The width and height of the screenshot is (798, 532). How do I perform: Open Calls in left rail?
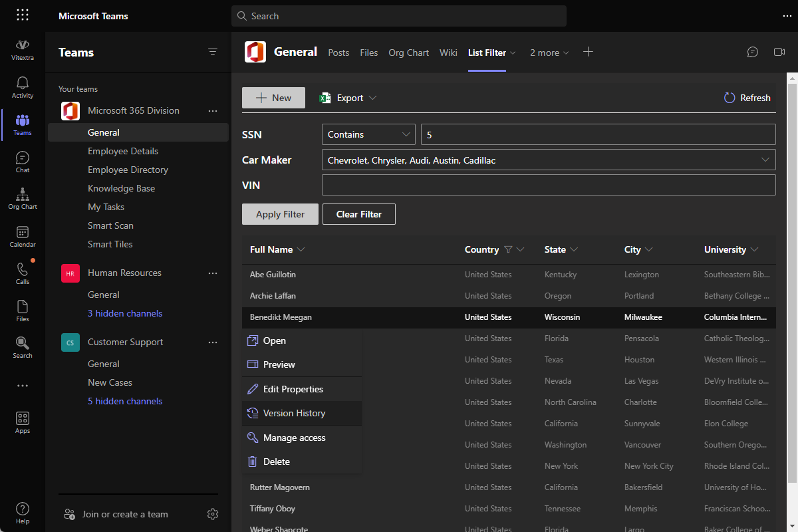23,273
